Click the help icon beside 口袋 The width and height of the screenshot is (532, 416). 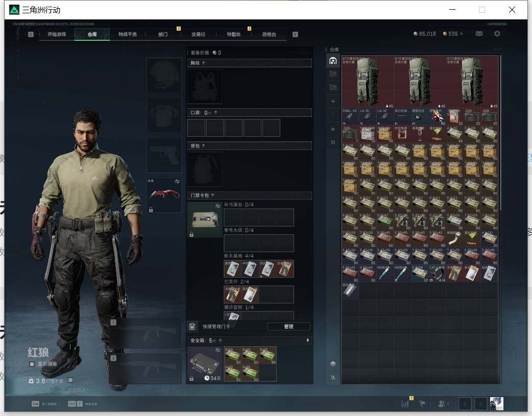click(215, 113)
